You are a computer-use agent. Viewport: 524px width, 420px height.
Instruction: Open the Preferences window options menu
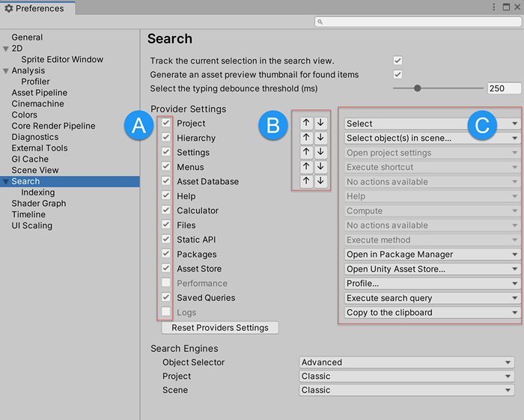pyautogui.click(x=494, y=7)
